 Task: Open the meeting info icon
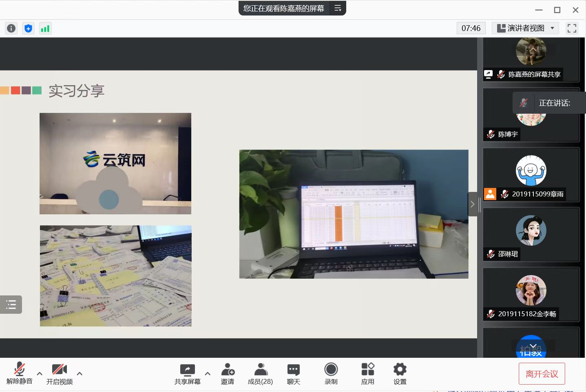click(11, 28)
